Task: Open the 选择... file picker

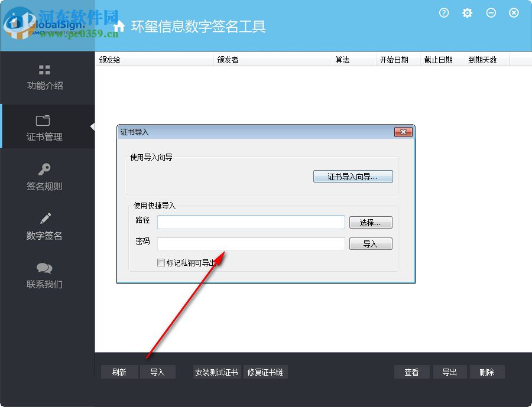Action: (x=371, y=222)
